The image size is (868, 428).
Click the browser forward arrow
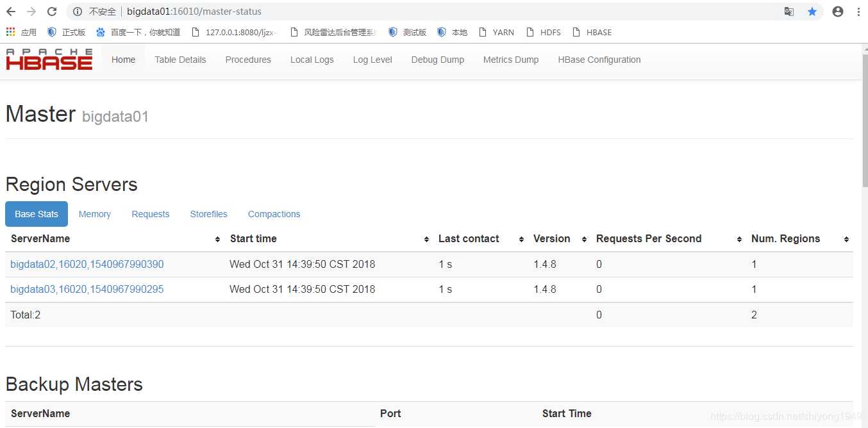31,12
